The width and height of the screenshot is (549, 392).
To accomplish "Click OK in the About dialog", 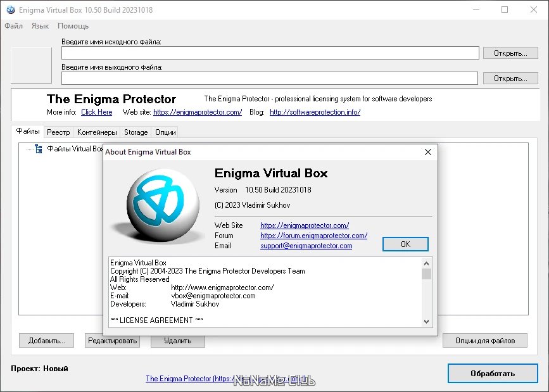I will [x=405, y=244].
